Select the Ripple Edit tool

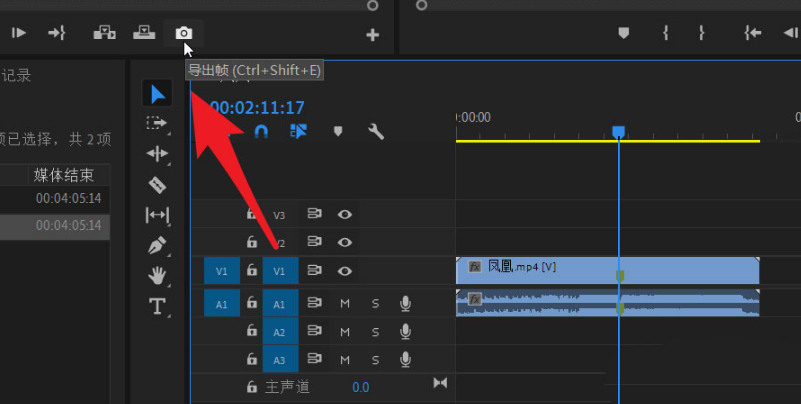coord(157,154)
